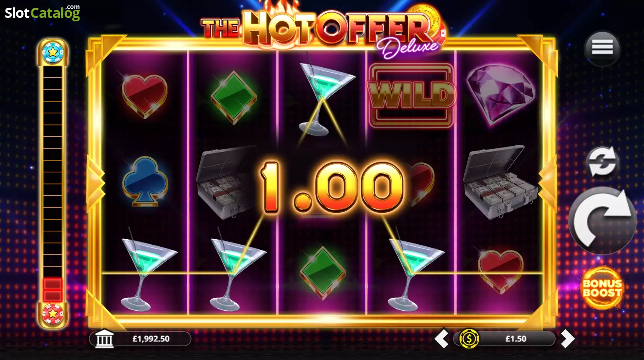The height and width of the screenshot is (360, 644).
Task: Click the bank balance building icon
Action: point(104,339)
